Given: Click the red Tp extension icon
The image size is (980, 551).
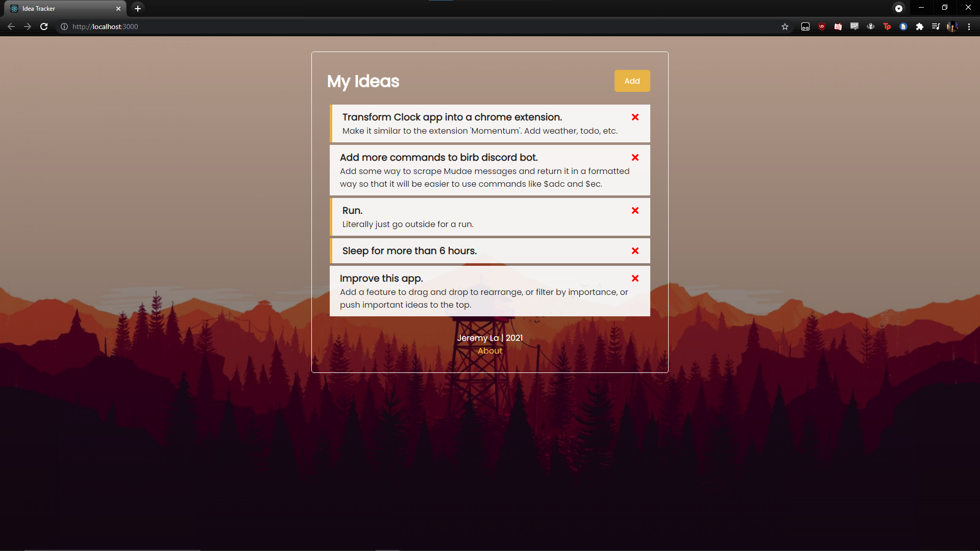Looking at the screenshot, I should click(x=887, y=26).
